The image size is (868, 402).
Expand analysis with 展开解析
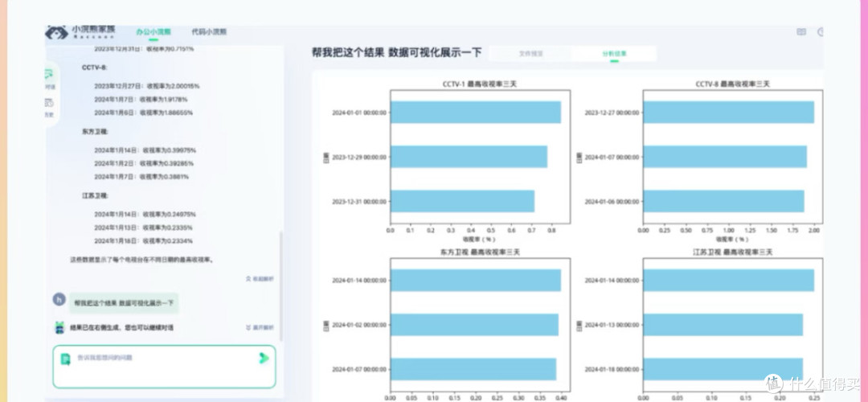[x=260, y=328]
